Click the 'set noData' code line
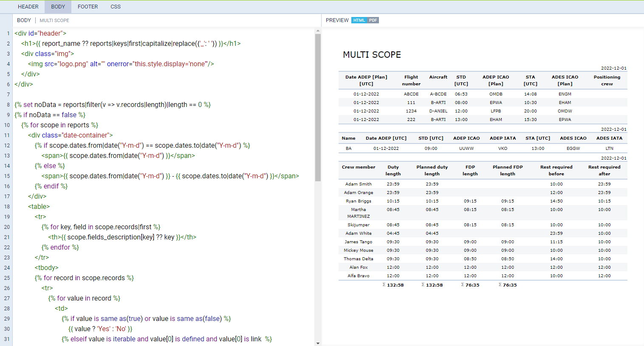Viewport: 644px width, 346px height. click(x=113, y=104)
